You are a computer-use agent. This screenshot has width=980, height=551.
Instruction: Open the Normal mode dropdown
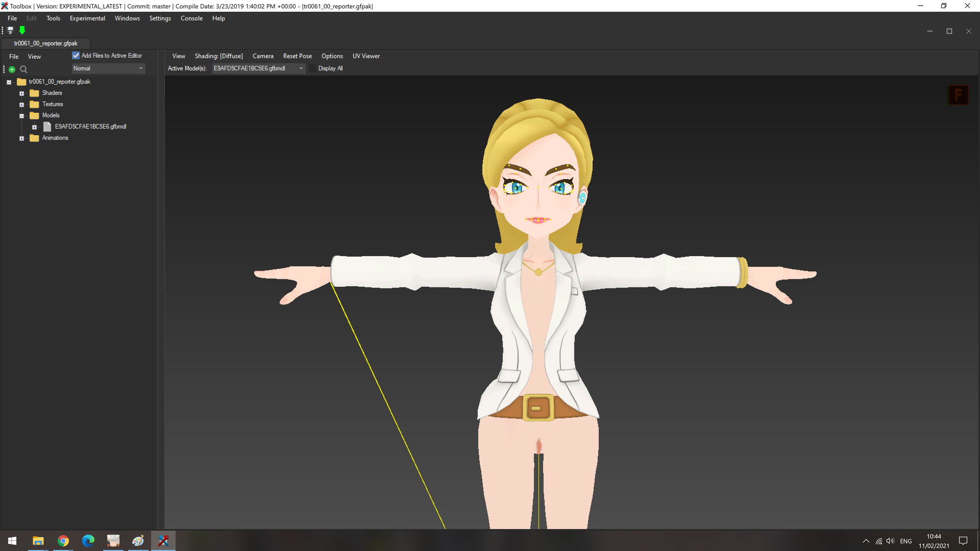[x=108, y=68]
